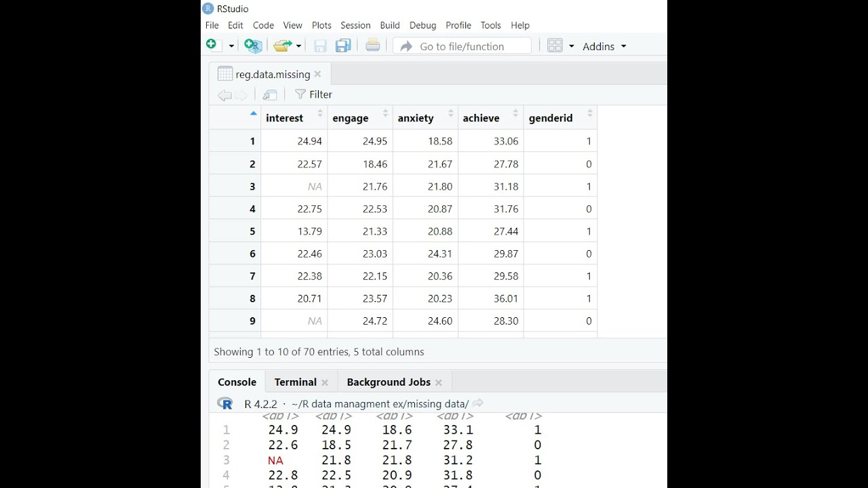Open the Addins dropdown
The image size is (868, 488).
(604, 46)
